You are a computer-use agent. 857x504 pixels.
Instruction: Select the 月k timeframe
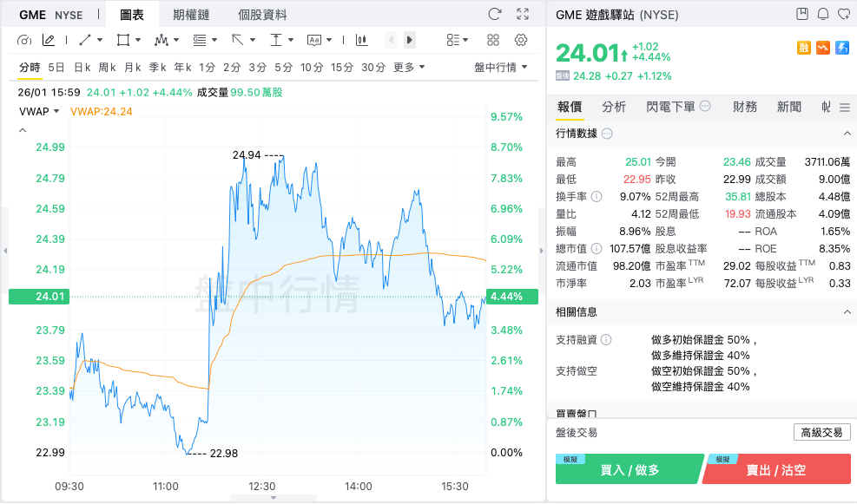(x=132, y=67)
